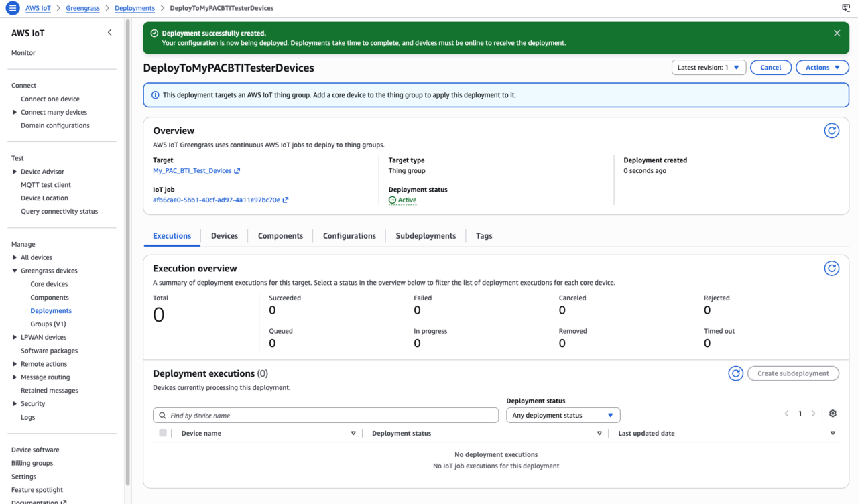Image resolution: width=858 pixels, height=504 pixels.
Task: Click Create subdeployment button
Action: point(794,373)
